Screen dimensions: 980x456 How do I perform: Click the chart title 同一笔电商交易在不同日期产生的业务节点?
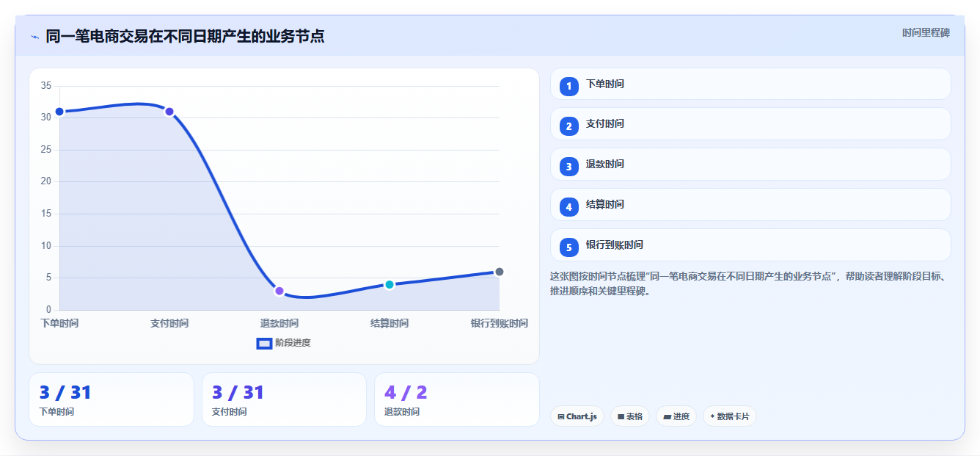click(185, 36)
